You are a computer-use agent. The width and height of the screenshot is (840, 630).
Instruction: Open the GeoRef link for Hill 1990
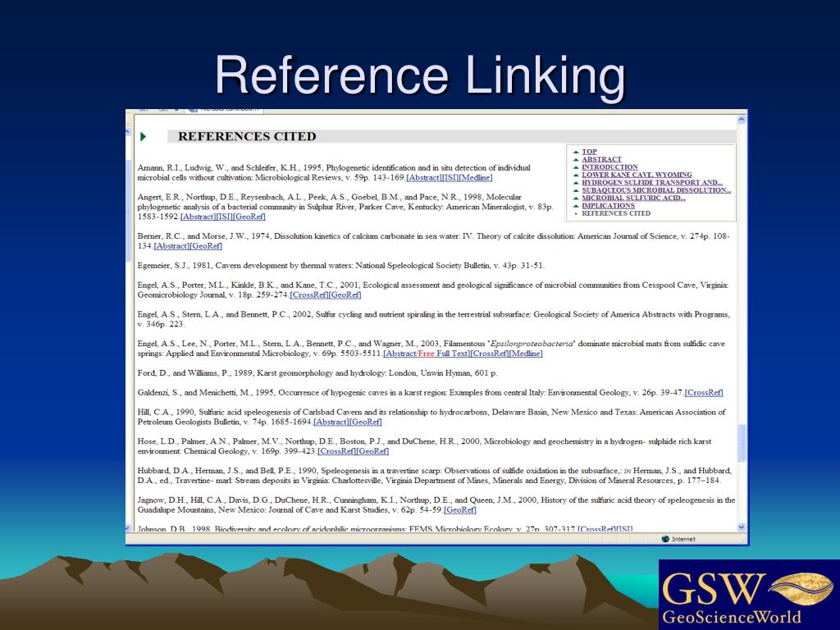(365, 422)
